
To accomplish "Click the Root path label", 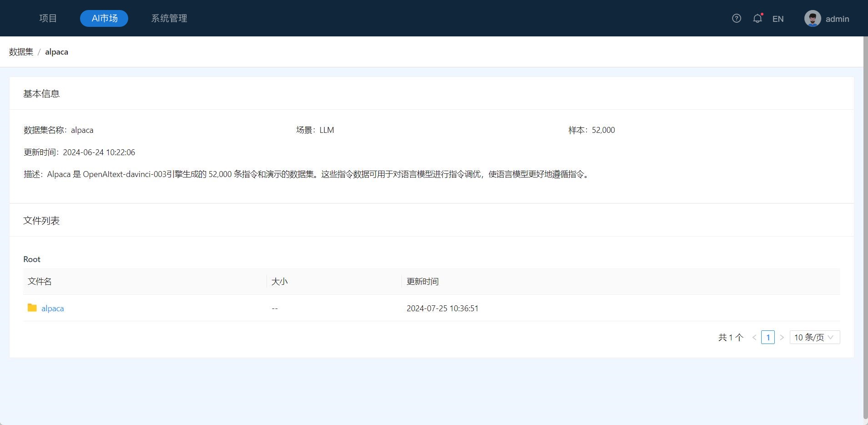I will (x=32, y=259).
